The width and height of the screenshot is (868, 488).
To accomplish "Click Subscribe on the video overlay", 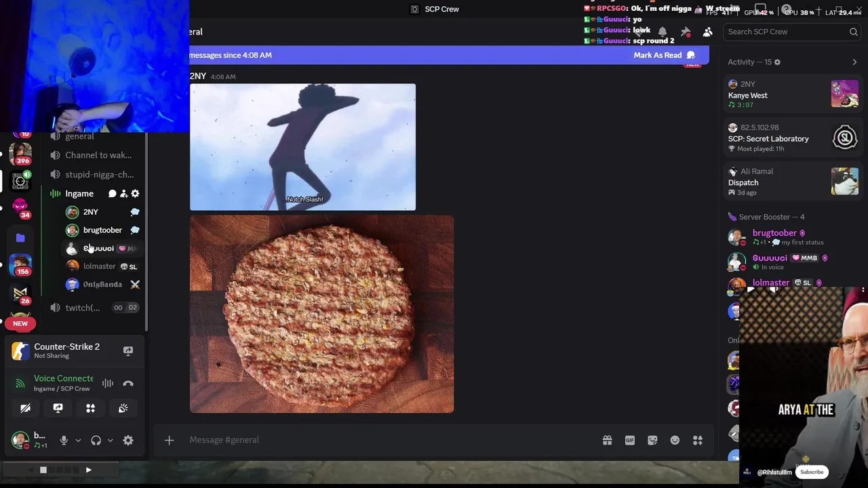I will (x=812, y=472).
